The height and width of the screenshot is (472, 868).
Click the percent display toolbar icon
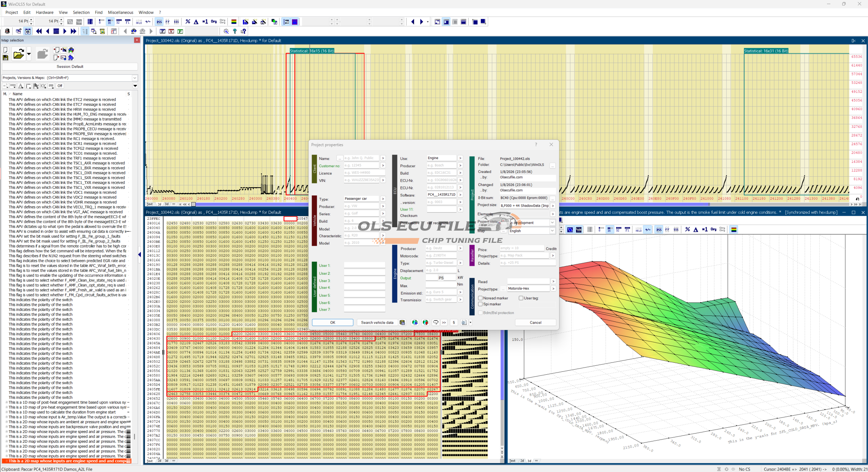(x=188, y=22)
